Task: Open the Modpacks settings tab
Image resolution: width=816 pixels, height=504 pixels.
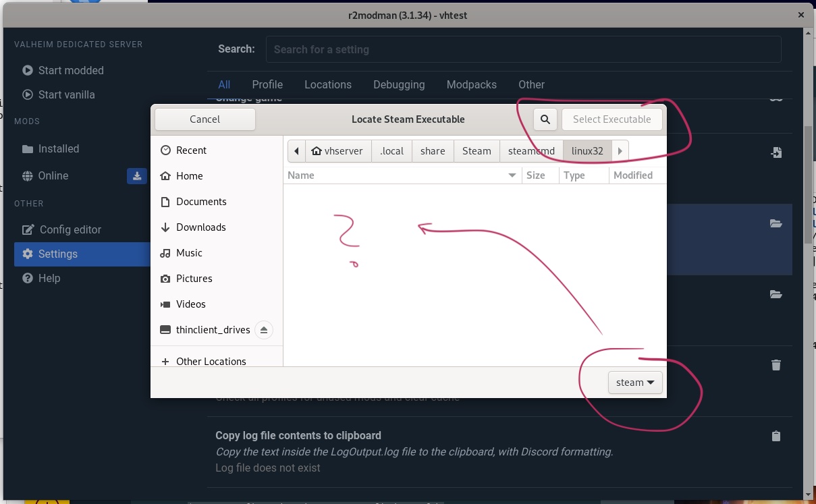Action: tap(471, 84)
